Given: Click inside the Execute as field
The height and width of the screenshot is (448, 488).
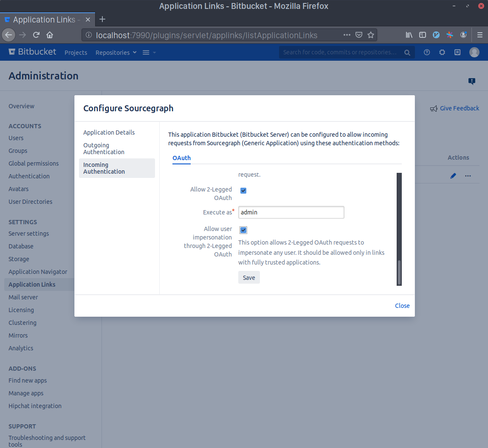Looking at the screenshot, I should tap(291, 212).
